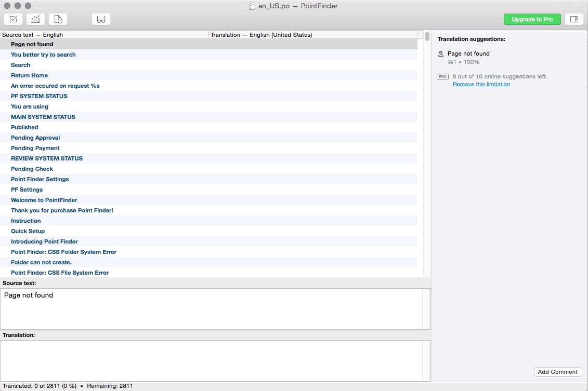The image size is (588, 391).
Task: Click inside the Translation text field
Action: pyautogui.click(x=215, y=360)
